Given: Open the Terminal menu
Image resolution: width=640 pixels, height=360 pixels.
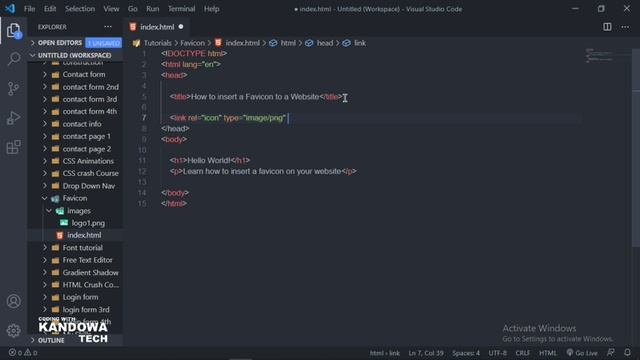Looking at the screenshot, I should pos(182,9).
